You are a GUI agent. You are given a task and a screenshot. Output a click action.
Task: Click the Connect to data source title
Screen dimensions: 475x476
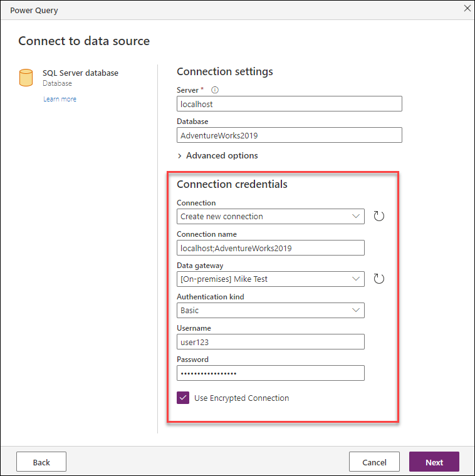(84, 41)
